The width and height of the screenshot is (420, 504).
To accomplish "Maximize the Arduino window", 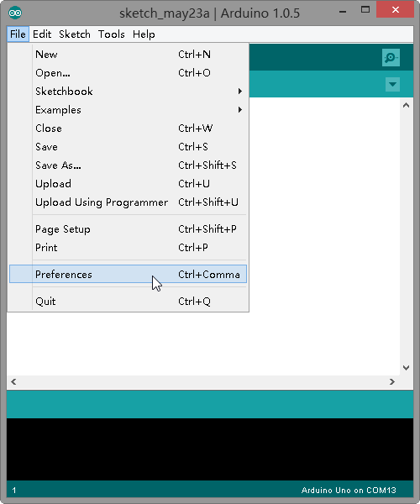I will (365, 9).
